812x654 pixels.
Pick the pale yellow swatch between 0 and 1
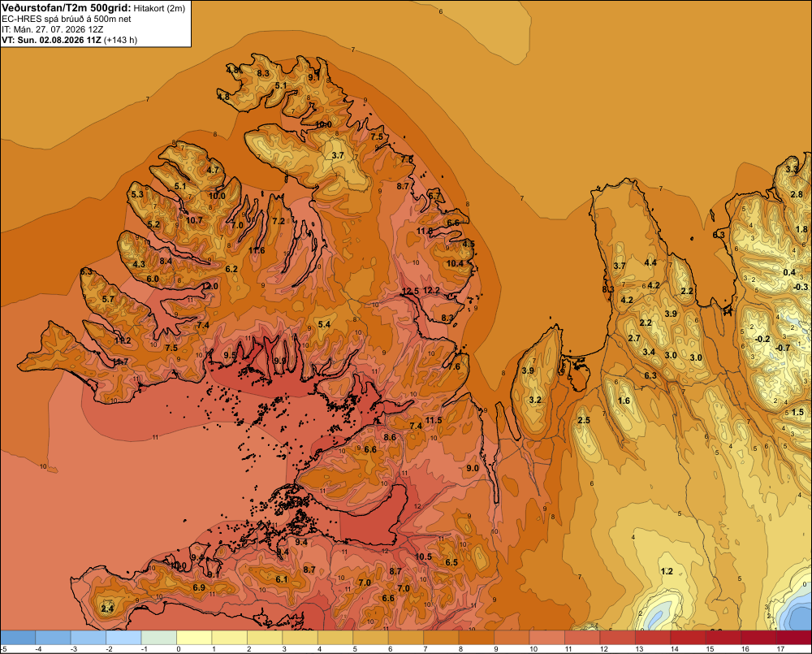(194, 638)
